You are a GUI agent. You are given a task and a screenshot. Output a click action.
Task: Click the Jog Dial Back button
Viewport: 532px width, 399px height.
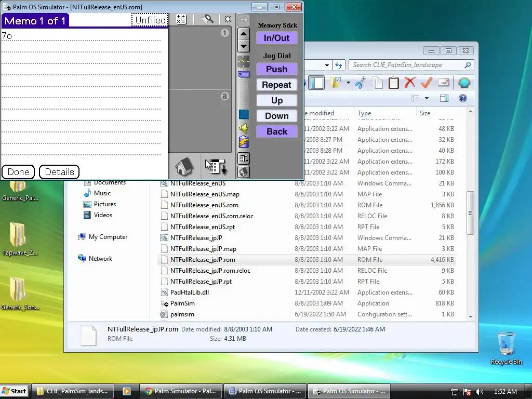tap(277, 131)
